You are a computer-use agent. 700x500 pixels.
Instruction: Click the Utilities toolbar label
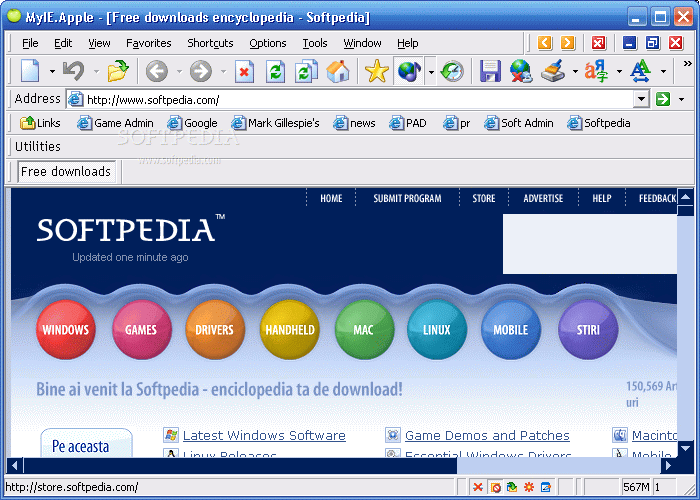[x=38, y=146]
